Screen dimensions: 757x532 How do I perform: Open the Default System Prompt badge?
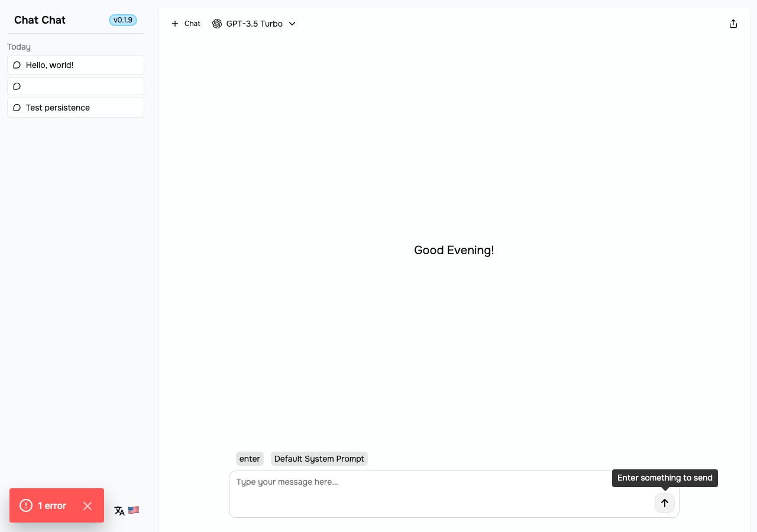(319, 459)
